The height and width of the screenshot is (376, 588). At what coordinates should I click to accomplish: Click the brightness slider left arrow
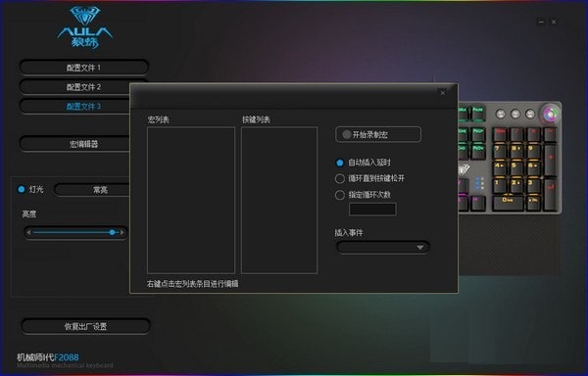tap(28, 232)
